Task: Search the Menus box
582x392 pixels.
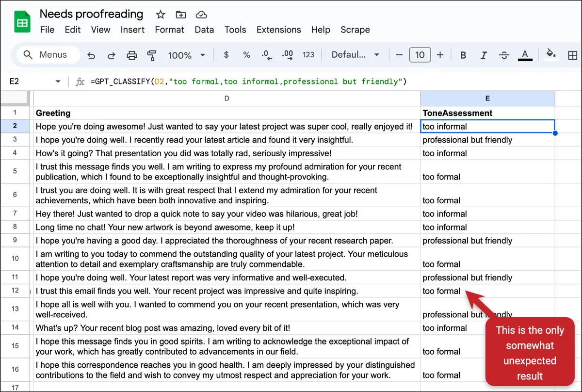Action: click(x=48, y=55)
